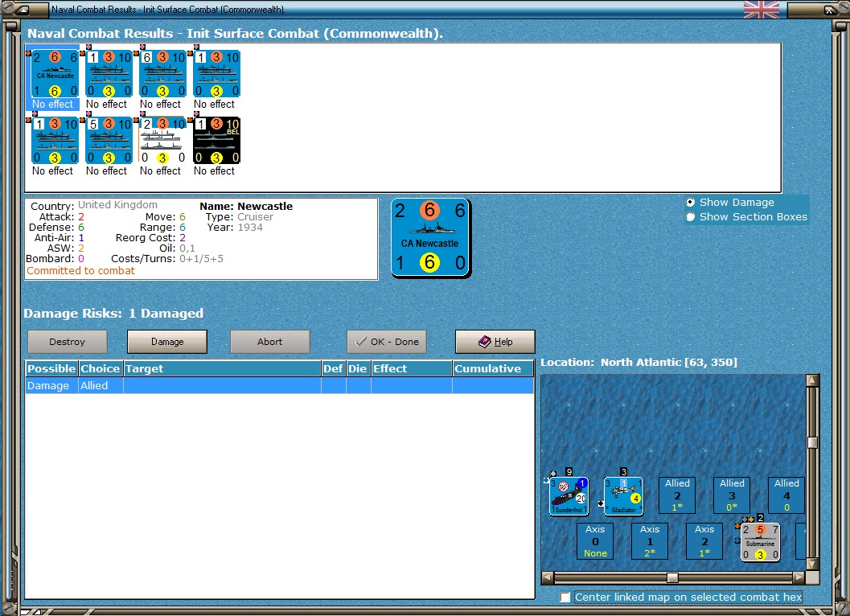Click the stack count badge 3 above Gladiator
The image size is (850, 616).
[623, 472]
